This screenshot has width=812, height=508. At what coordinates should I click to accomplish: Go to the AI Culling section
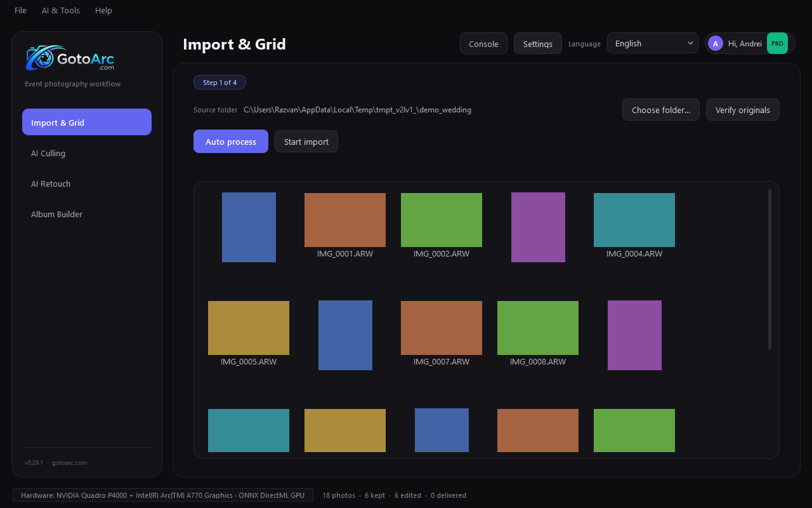[x=87, y=153]
